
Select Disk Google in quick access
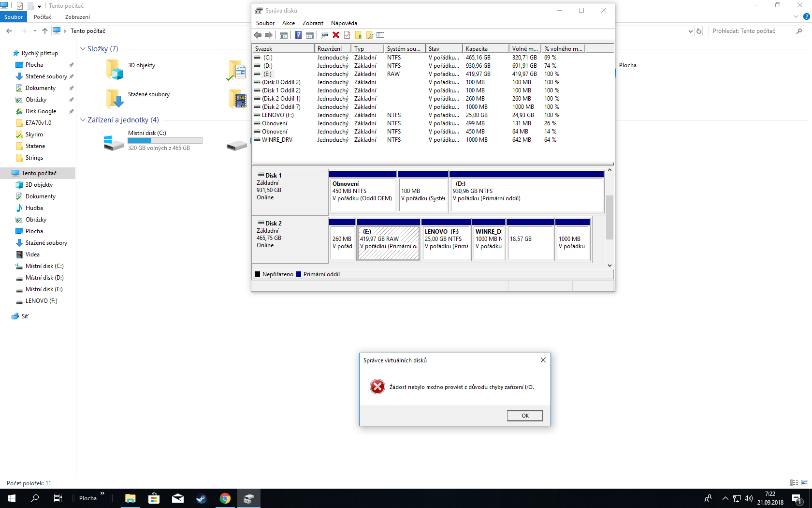coord(41,111)
